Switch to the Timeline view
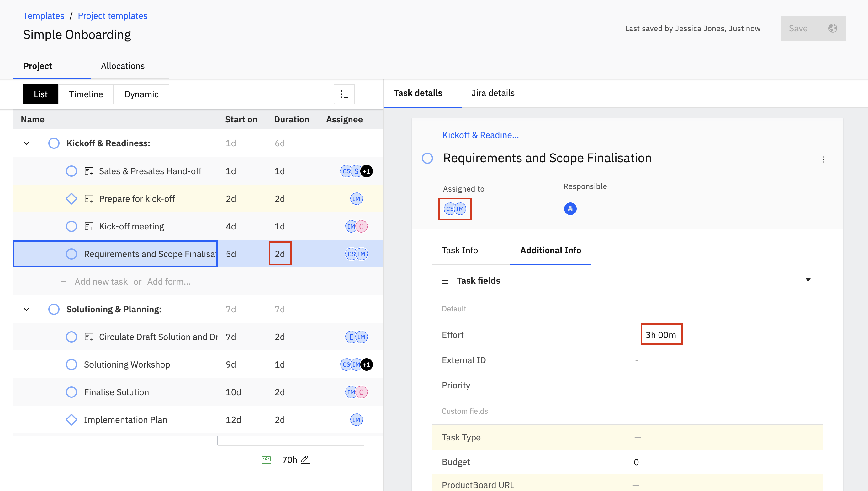Viewport: 868px width, 491px height. click(x=86, y=94)
